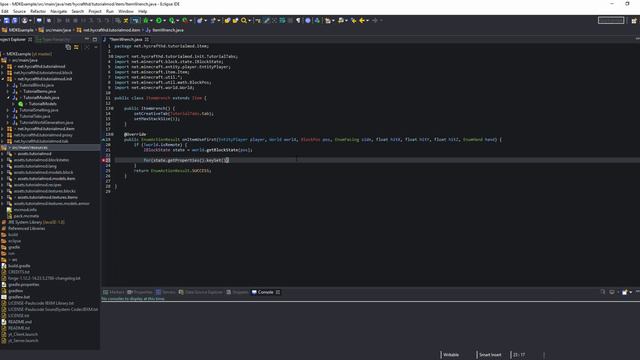Open the Search menu
The image size is (640, 360).
(x=78, y=11)
